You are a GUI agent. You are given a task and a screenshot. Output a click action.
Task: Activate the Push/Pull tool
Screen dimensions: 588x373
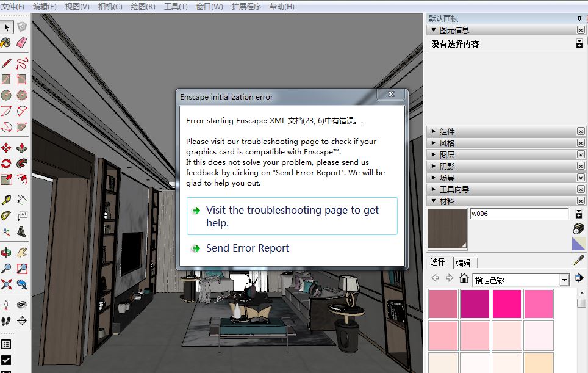click(x=21, y=148)
